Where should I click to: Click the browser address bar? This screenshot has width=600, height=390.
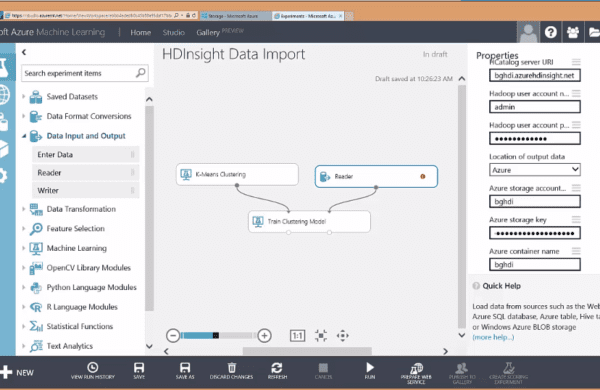click(92, 15)
